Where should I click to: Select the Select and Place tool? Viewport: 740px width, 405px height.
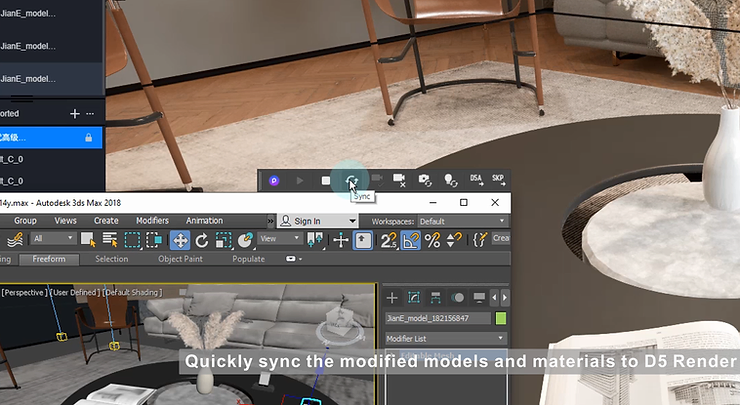pos(245,240)
